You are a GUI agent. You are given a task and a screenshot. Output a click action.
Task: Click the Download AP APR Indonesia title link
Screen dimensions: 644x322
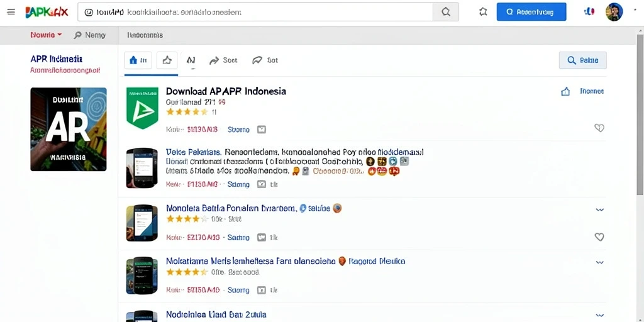coord(226,91)
